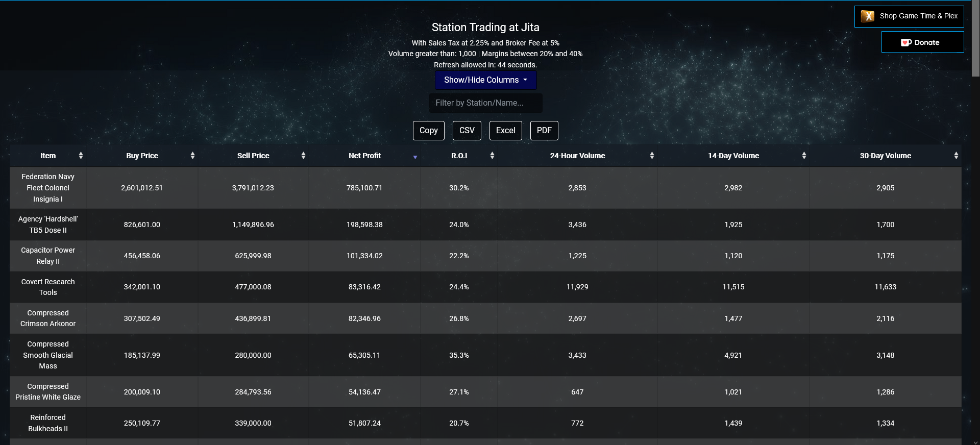
Task: Open Shop Game Time & Plex
Action: tap(909, 16)
